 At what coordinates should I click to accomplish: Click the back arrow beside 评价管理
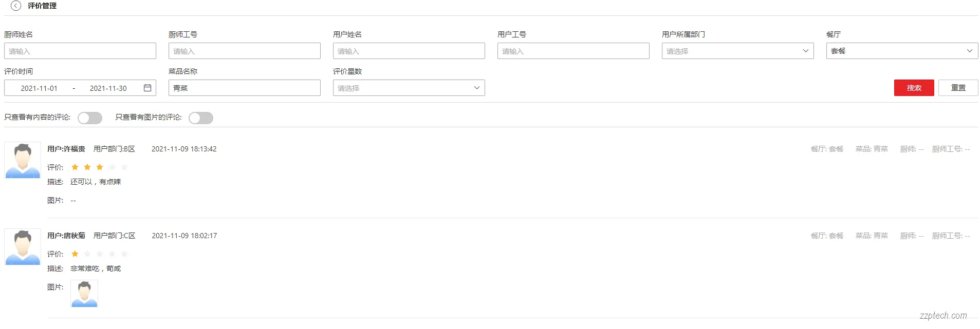(x=16, y=6)
